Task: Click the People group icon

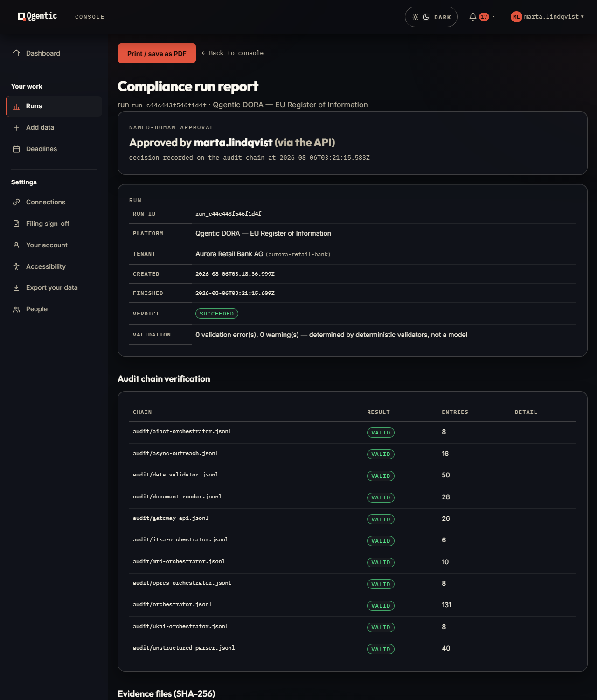Action: tap(16, 309)
